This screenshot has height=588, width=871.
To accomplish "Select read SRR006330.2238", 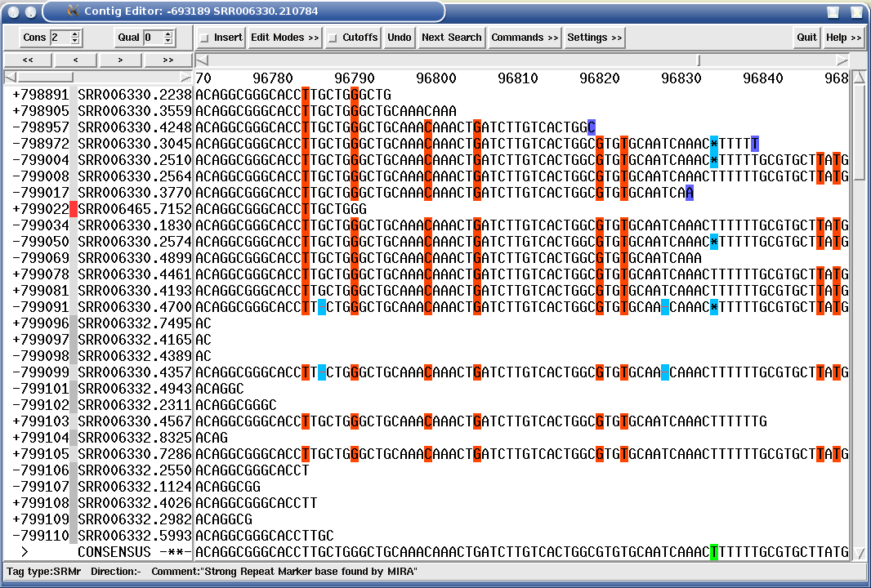I will click(x=135, y=95).
